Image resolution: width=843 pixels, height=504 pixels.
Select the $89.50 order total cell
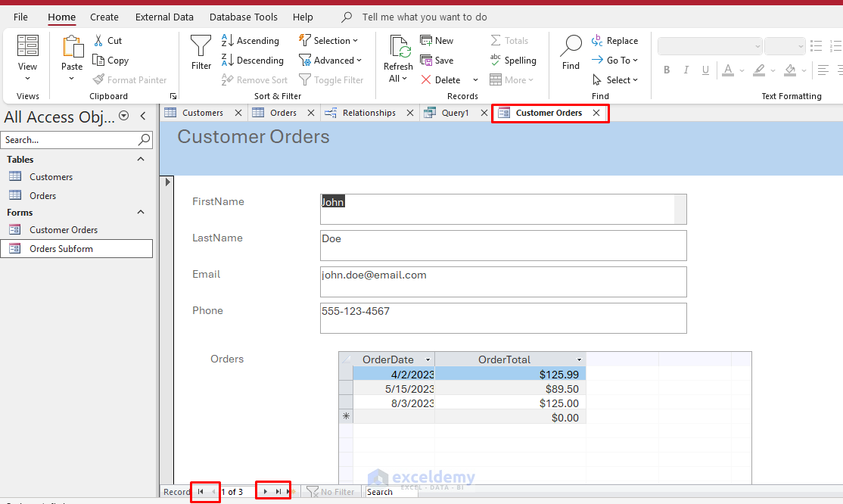(510, 389)
